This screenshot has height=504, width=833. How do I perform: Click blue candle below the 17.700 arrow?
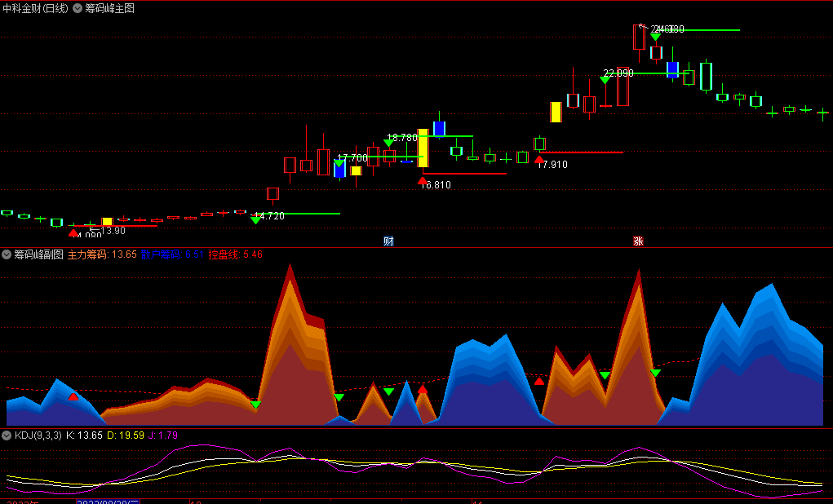[x=339, y=170]
